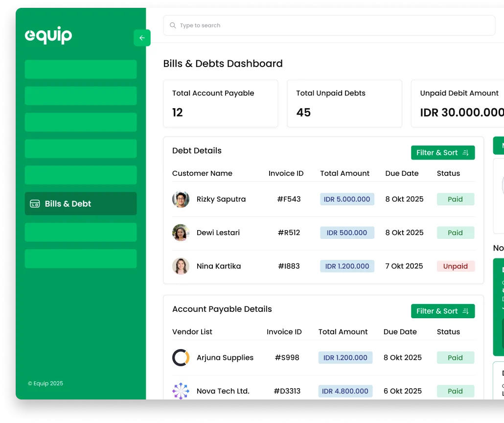Open Filter & Sort in Debt Details
This screenshot has width=504, height=423.
[x=442, y=153]
